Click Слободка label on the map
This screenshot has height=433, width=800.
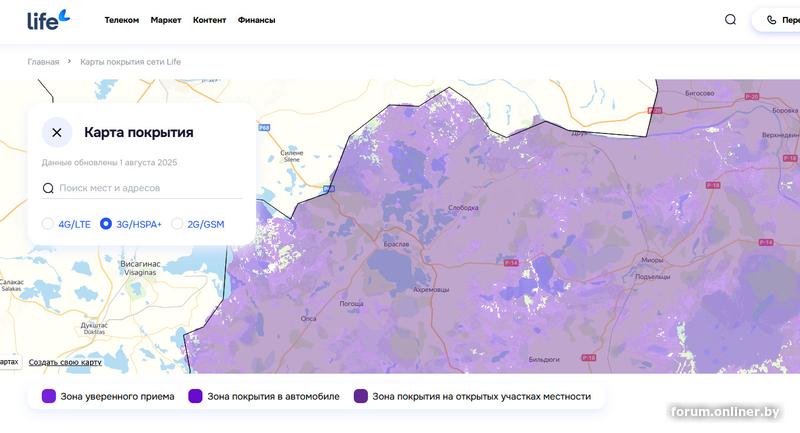(x=463, y=208)
